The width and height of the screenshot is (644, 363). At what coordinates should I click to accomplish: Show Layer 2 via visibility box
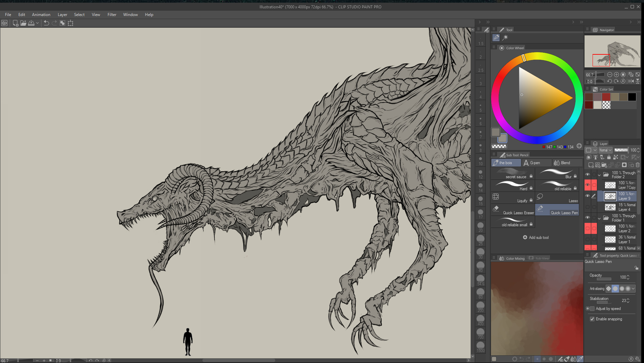(x=588, y=229)
